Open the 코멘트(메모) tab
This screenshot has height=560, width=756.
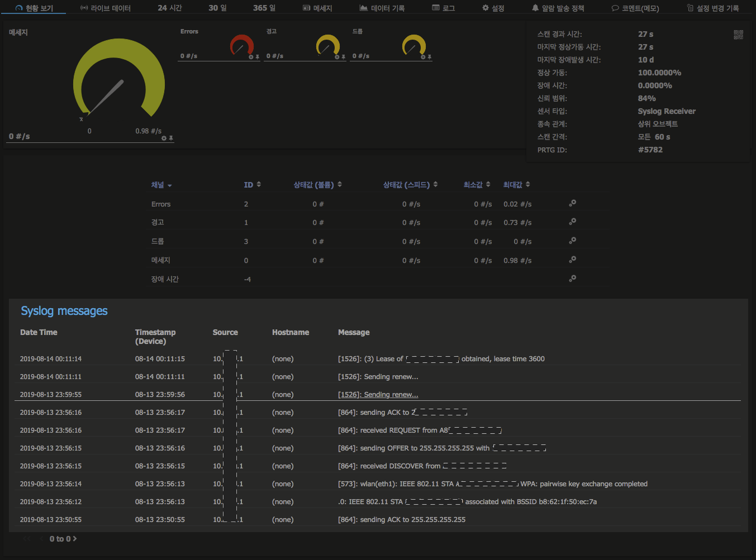click(x=635, y=8)
